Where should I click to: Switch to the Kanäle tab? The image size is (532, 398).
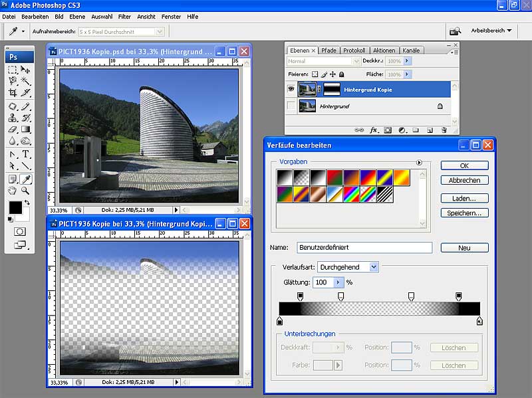click(x=411, y=50)
